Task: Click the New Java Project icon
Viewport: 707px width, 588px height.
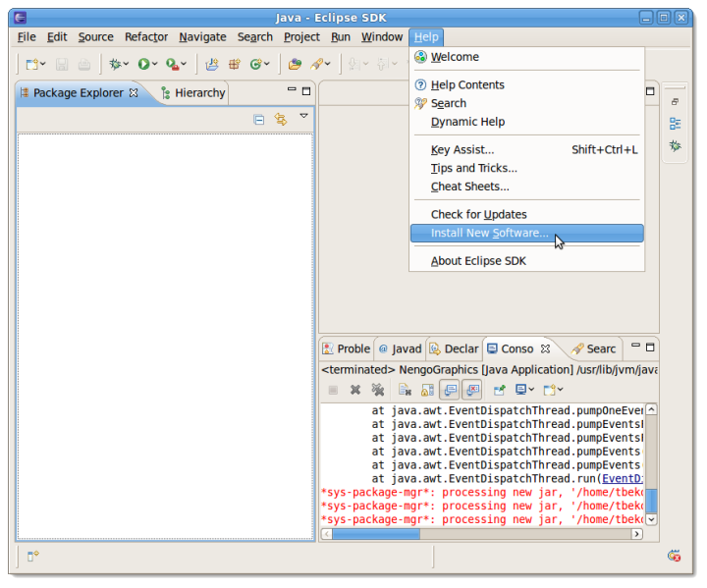Action: (x=212, y=65)
